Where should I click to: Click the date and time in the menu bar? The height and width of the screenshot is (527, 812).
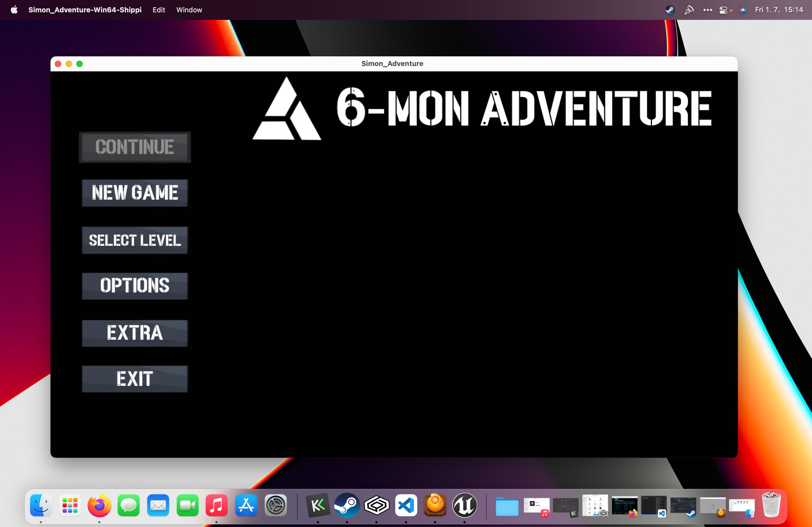tap(779, 10)
